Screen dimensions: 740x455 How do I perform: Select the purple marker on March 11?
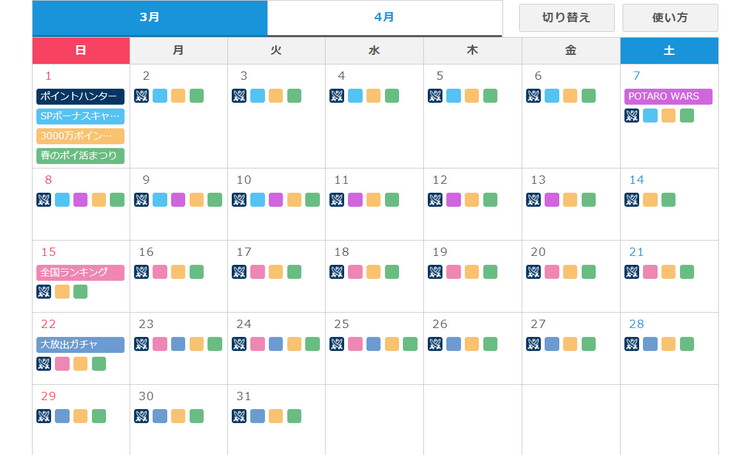coord(355,200)
